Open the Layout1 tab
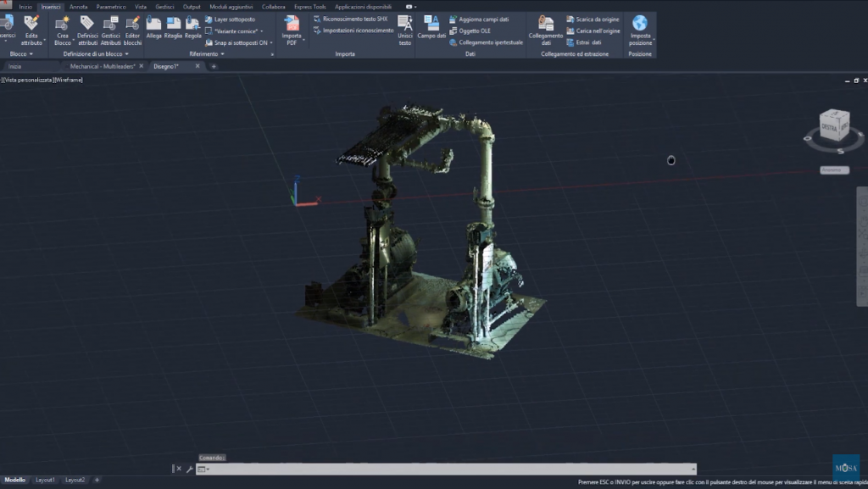 click(45, 480)
